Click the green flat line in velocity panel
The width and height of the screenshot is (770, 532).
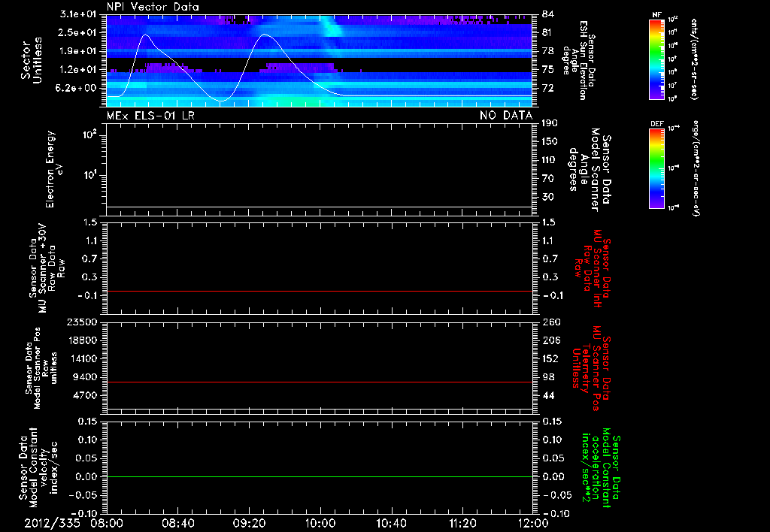coord(320,476)
